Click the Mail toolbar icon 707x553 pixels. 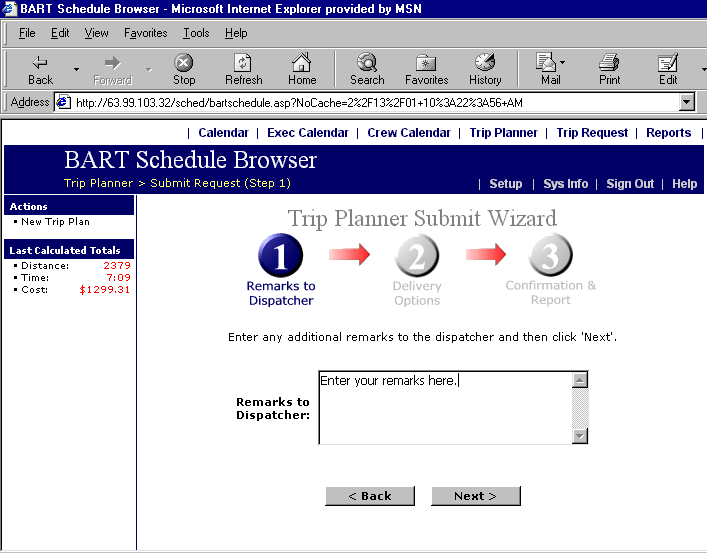click(546, 62)
